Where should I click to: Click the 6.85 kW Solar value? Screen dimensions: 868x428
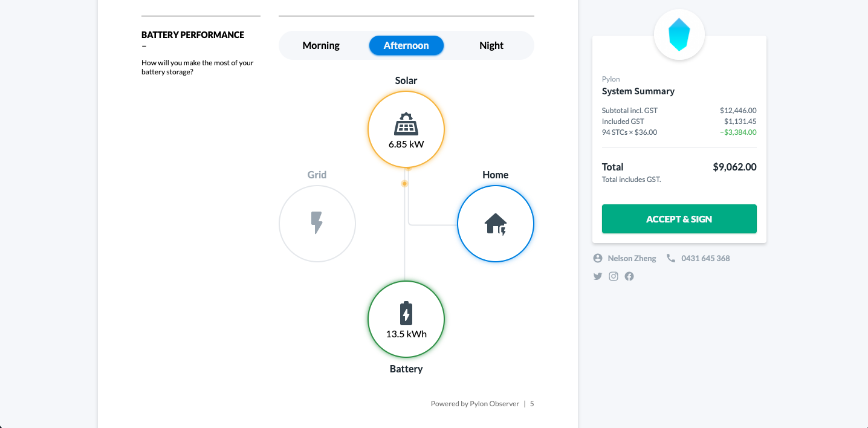point(406,144)
